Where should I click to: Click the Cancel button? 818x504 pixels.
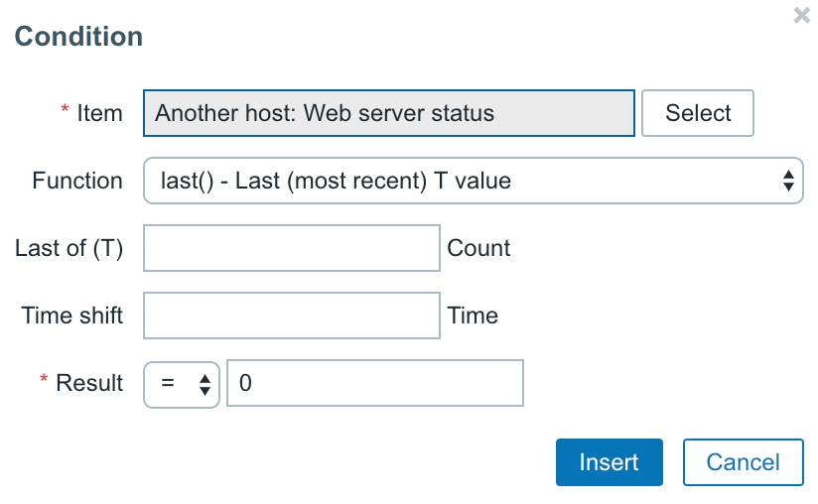pos(744,462)
